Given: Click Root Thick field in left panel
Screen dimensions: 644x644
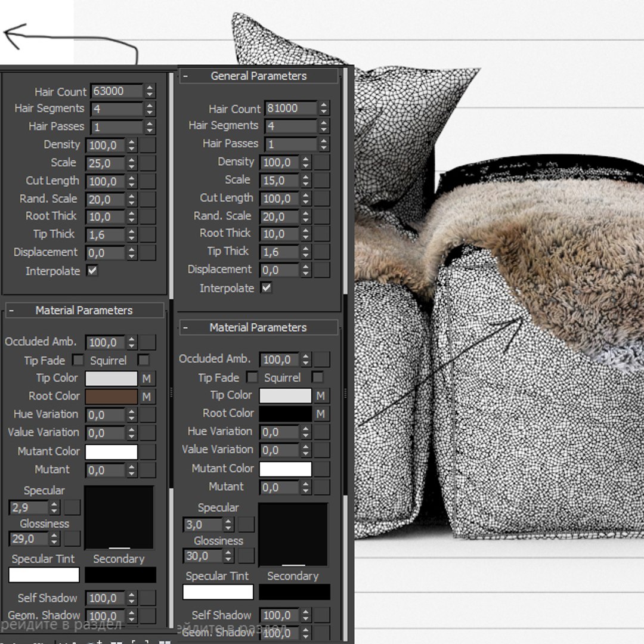Looking at the screenshot, I should 105,217.
